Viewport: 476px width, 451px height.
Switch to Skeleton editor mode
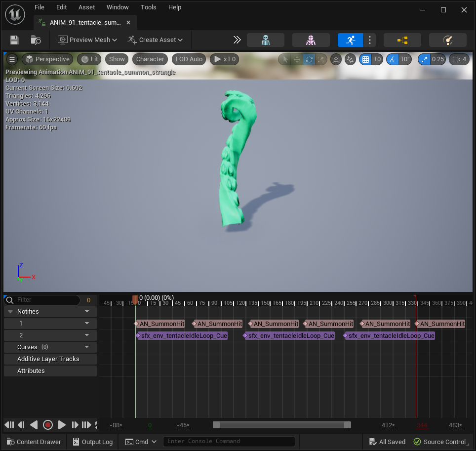pos(266,40)
